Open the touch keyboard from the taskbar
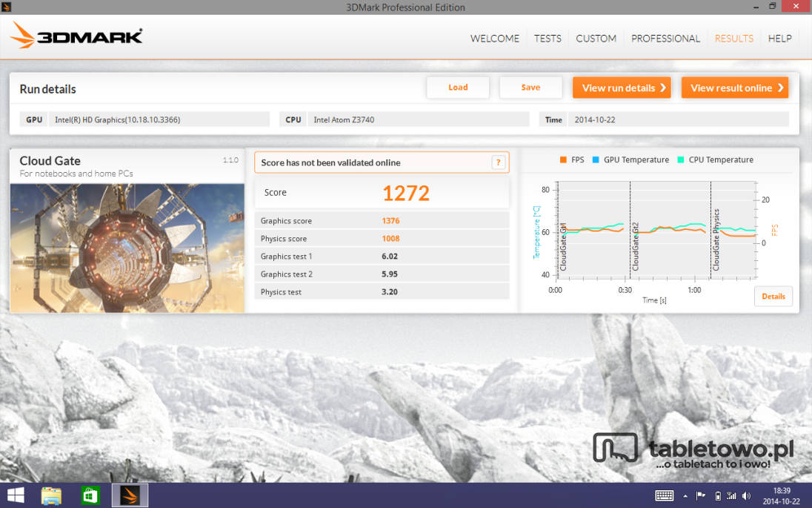This screenshot has width=812, height=508. (665, 496)
